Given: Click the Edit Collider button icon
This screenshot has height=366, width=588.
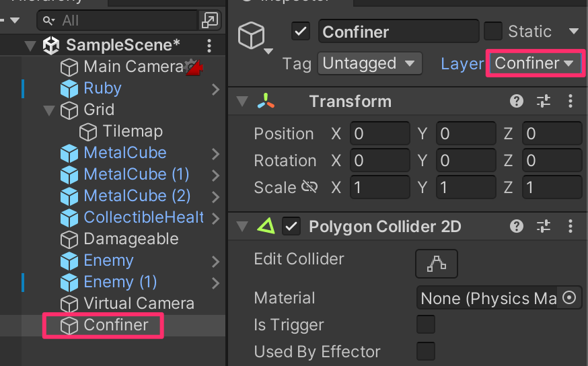Looking at the screenshot, I should pyautogui.click(x=436, y=264).
